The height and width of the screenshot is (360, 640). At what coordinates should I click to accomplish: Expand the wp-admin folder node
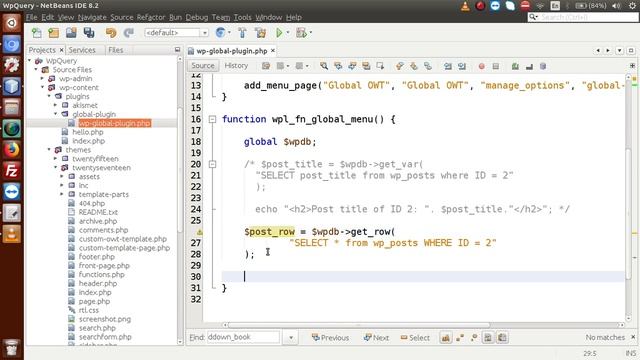(42, 78)
